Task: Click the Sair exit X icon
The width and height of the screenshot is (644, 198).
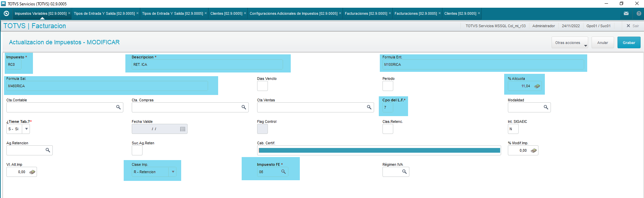Action: (628, 26)
